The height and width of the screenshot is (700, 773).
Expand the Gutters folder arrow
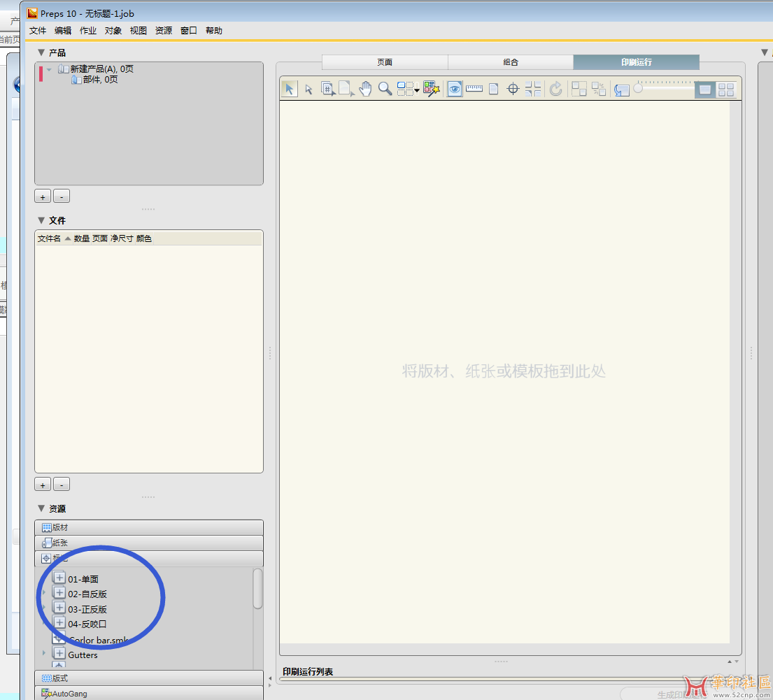[x=44, y=652]
